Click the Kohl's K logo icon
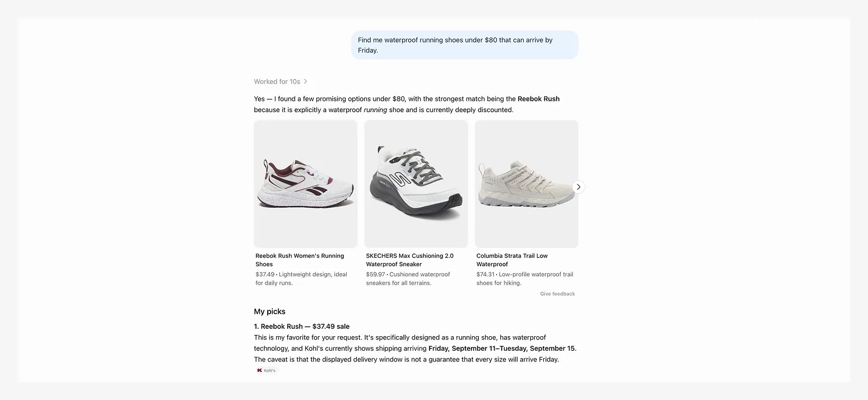 (x=260, y=370)
